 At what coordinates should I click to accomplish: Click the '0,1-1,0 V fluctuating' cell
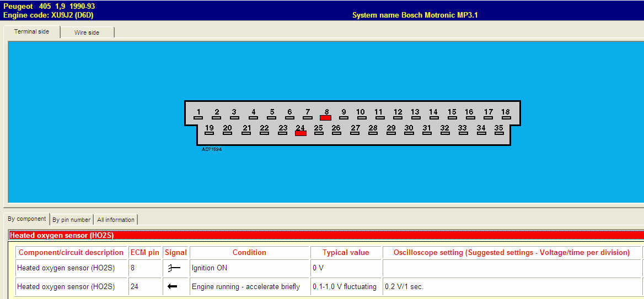pos(346,287)
